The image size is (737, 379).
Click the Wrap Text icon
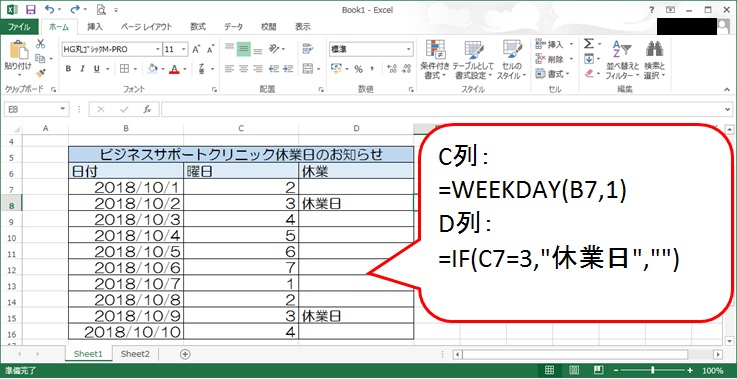[308, 48]
